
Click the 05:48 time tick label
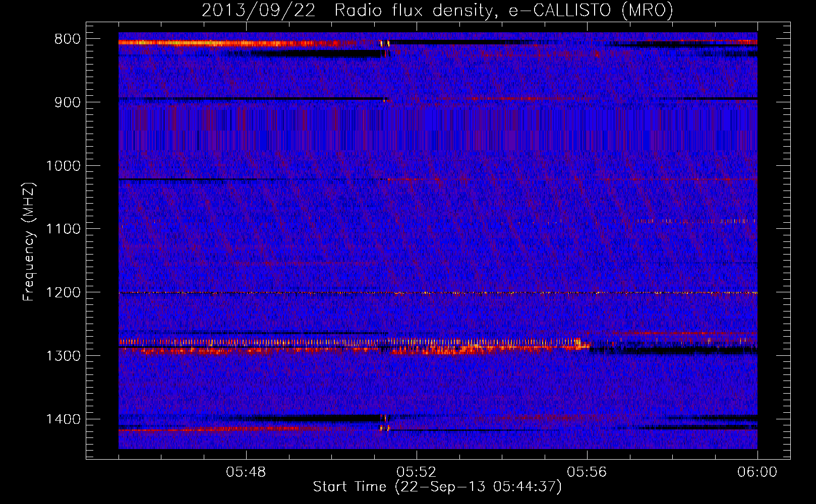pyautogui.click(x=246, y=472)
